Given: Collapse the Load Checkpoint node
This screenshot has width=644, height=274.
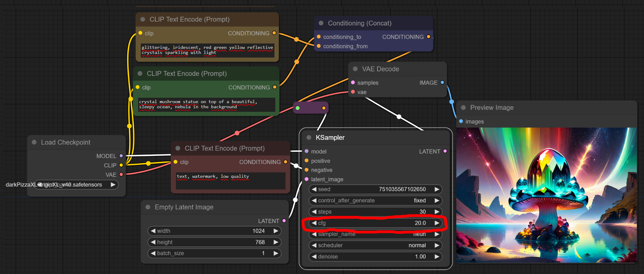Looking at the screenshot, I should point(34,142).
